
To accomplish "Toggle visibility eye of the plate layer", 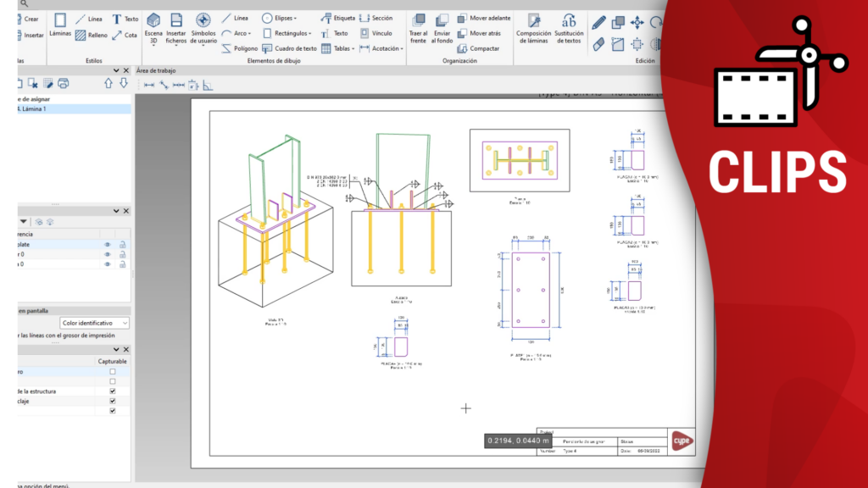I will 108,244.
